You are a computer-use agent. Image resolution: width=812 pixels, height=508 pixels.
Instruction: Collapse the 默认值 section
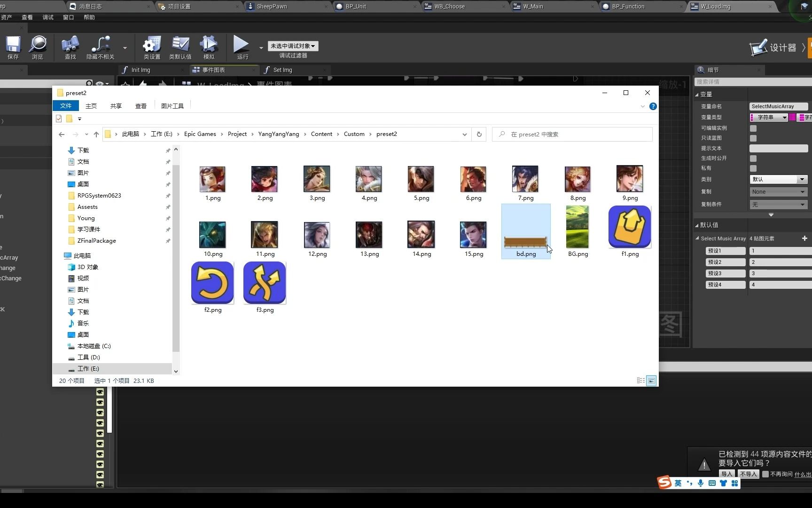coord(697,225)
